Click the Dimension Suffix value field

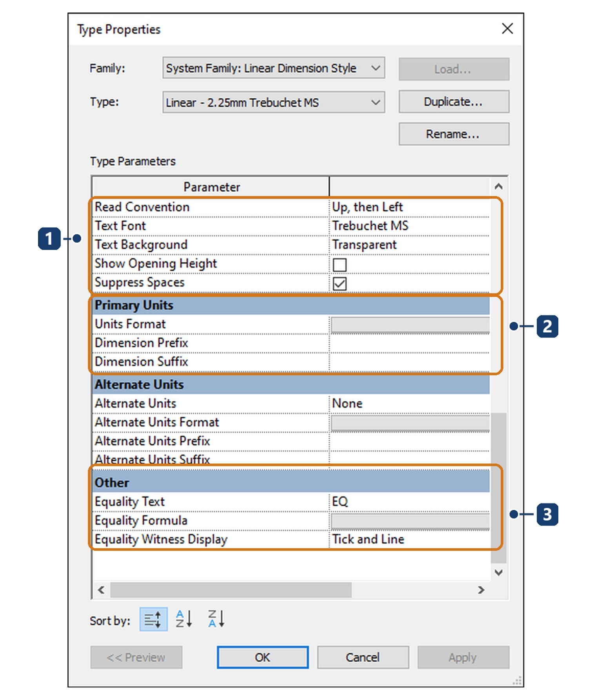coord(409,362)
